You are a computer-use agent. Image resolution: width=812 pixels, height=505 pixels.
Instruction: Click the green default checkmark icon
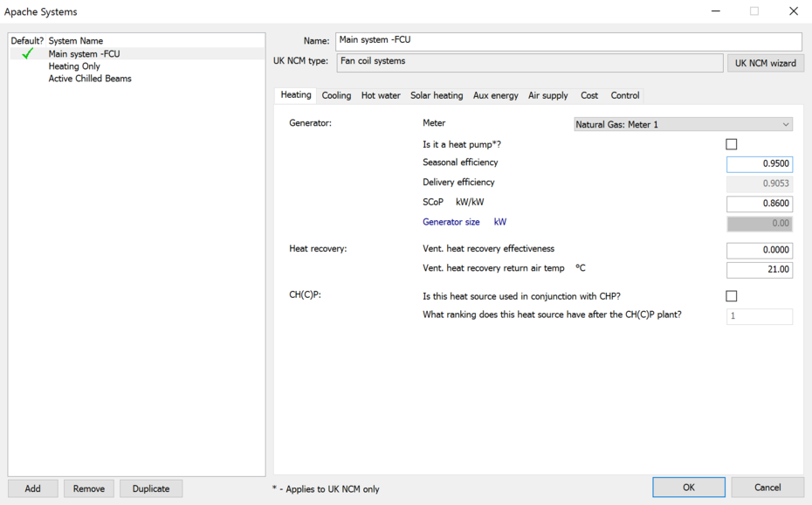(28, 54)
